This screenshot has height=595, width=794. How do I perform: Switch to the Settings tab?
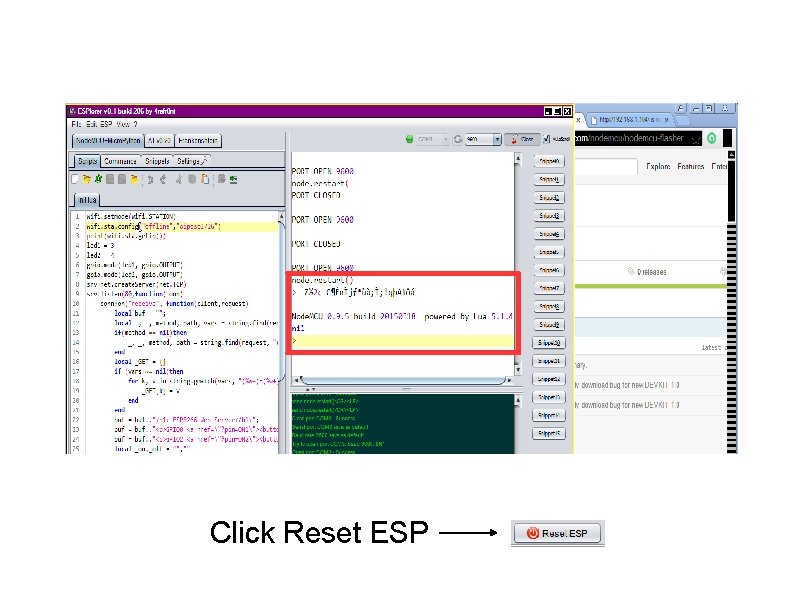pos(191,161)
